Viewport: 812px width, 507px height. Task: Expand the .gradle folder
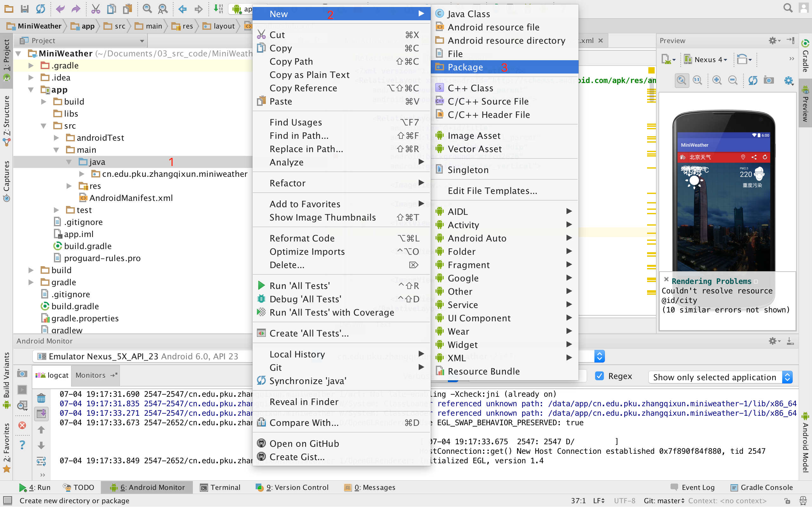[x=31, y=66]
